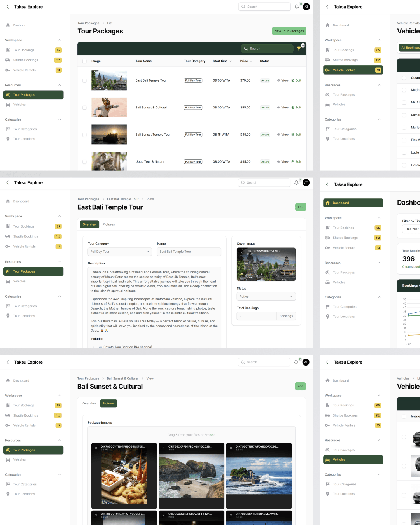Tick checkbox for Bali Sunset Temple Tour row

[x=84, y=135]
